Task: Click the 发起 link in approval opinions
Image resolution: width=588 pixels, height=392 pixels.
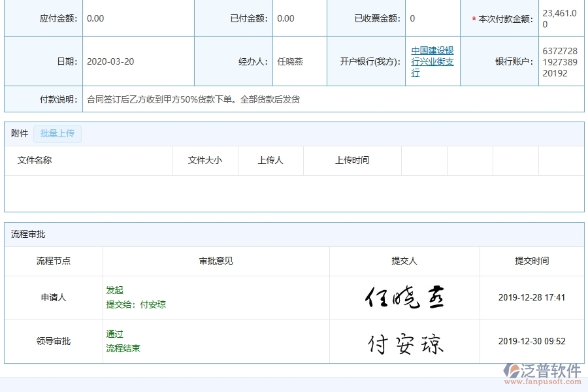Action: [x=113, y=289]
